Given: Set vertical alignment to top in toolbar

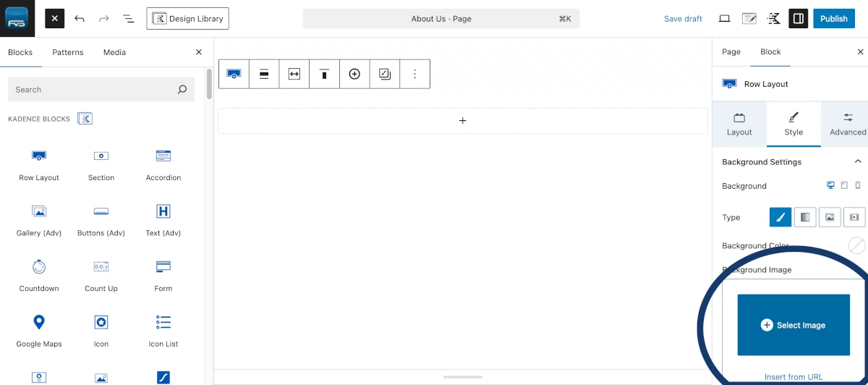Looking at the screenshot, I should click(x=325, y=74).
